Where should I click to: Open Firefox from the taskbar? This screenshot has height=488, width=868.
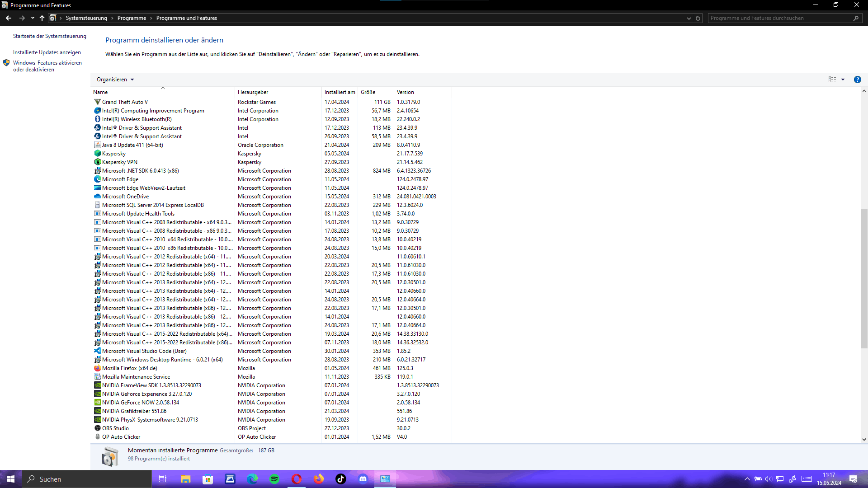click(319, 479)
